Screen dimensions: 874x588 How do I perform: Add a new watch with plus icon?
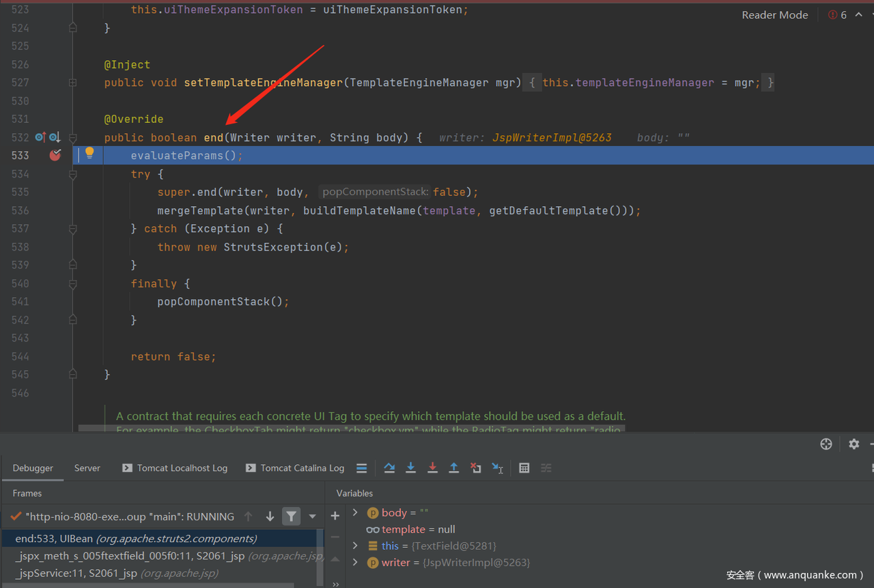coord(335,516)
